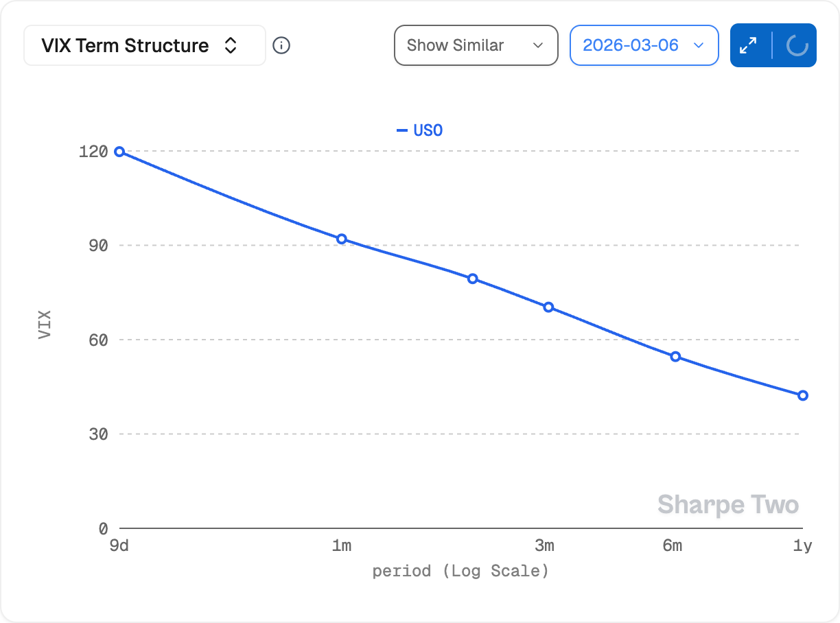Open the Show Similar dropdown
The height and width of the screenshot is (623, 840).
(476, 46)
